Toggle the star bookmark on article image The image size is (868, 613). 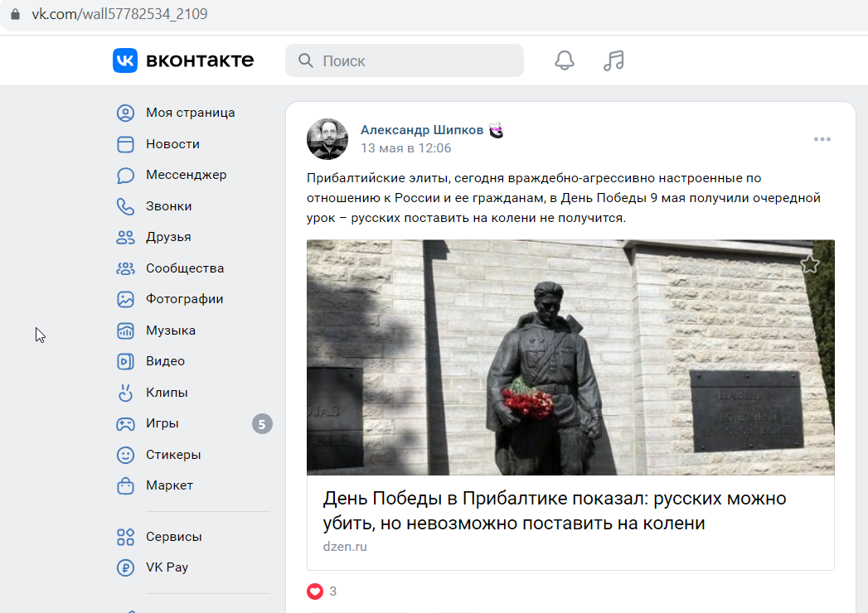(x=810, y=264)
